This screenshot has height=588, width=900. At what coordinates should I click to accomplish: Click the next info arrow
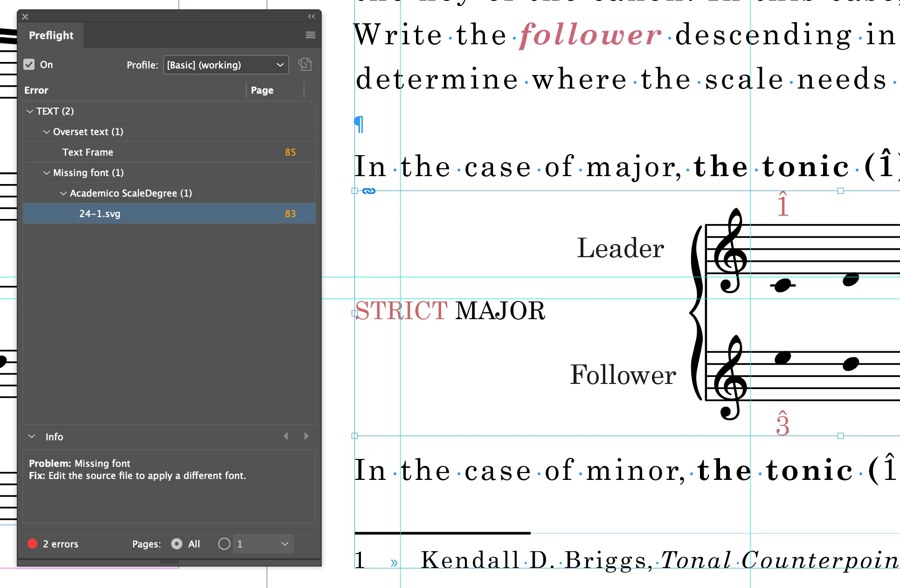pyautogui.click(x=306, y=437)
